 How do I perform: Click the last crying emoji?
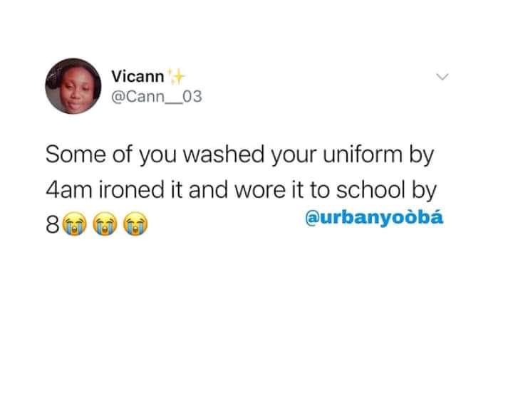[x=135, y=224]
